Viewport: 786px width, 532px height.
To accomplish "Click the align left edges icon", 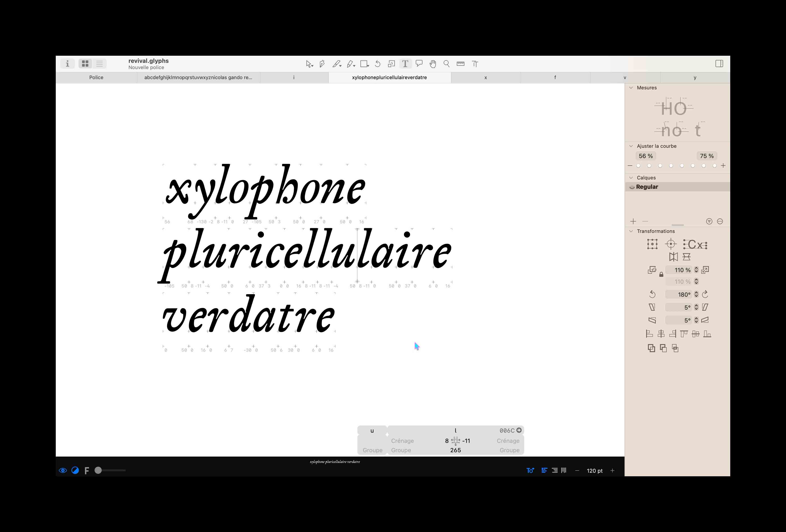I will [x=649, y=334].
